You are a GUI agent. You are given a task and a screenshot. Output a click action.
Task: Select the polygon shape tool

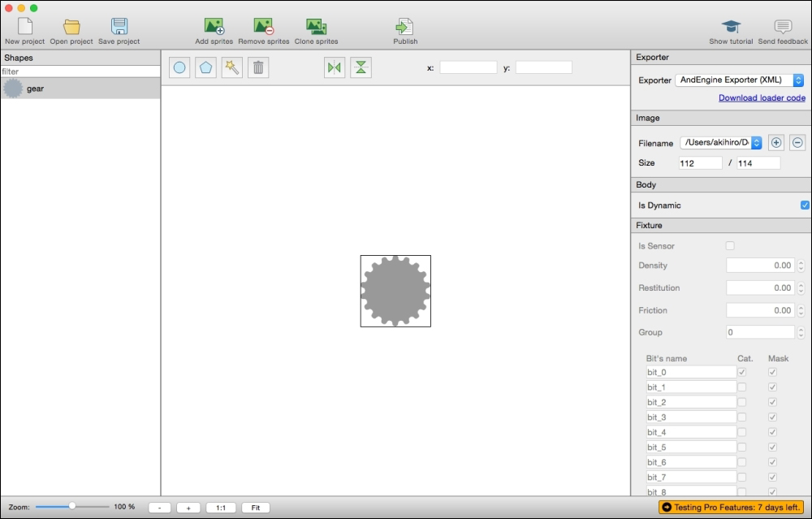click(206, 68)
